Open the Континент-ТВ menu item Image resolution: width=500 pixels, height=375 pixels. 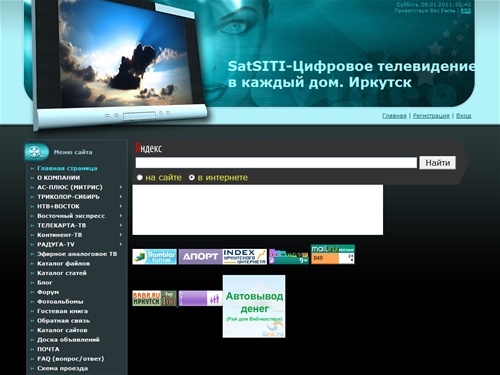[x=60, y=235]
